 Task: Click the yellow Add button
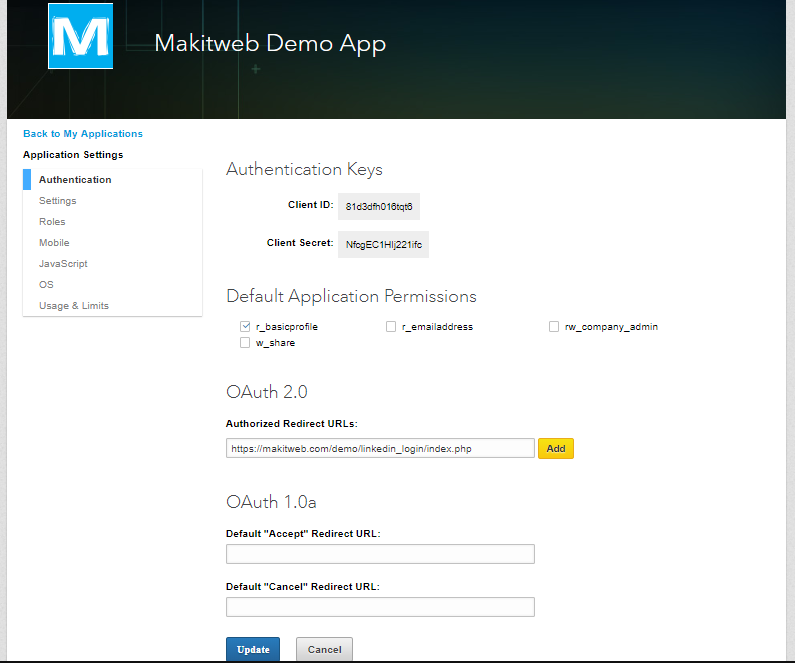556,449
